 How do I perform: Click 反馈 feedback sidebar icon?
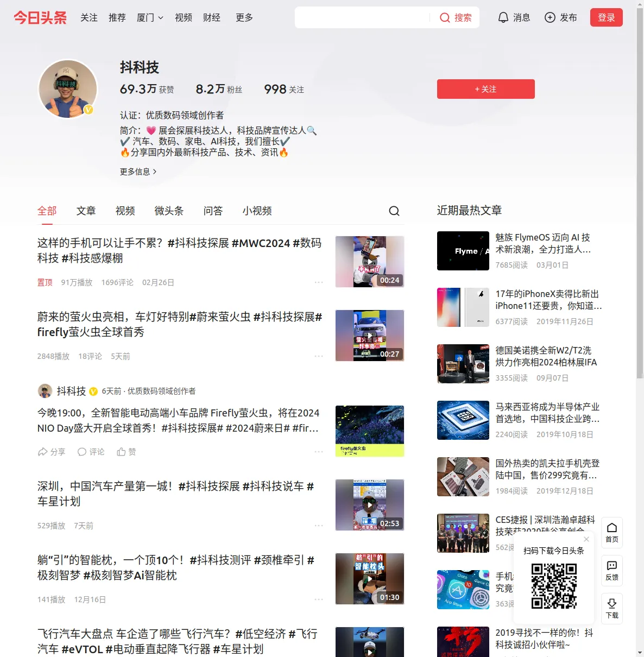coord(612,571)
